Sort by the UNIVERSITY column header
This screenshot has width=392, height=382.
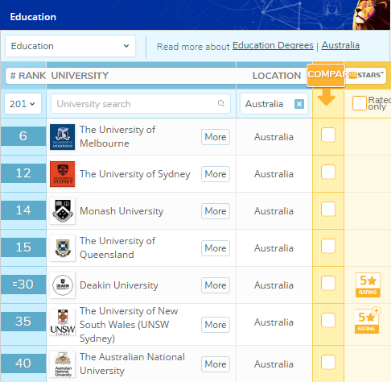click(80, 76)
